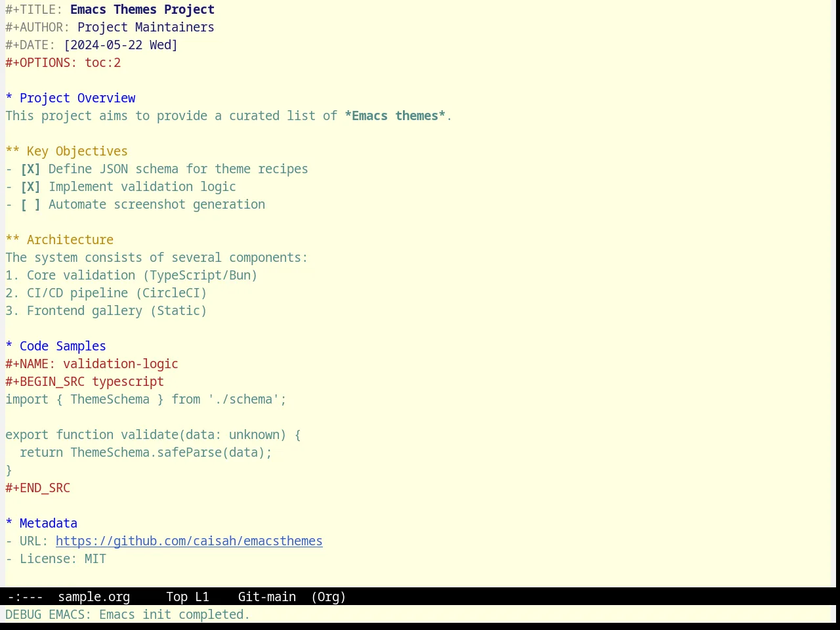Click the #+OPTIONS: toc:2 line
Image resolution: width=840 pixels, height=630 pixels.
(63, 62)
